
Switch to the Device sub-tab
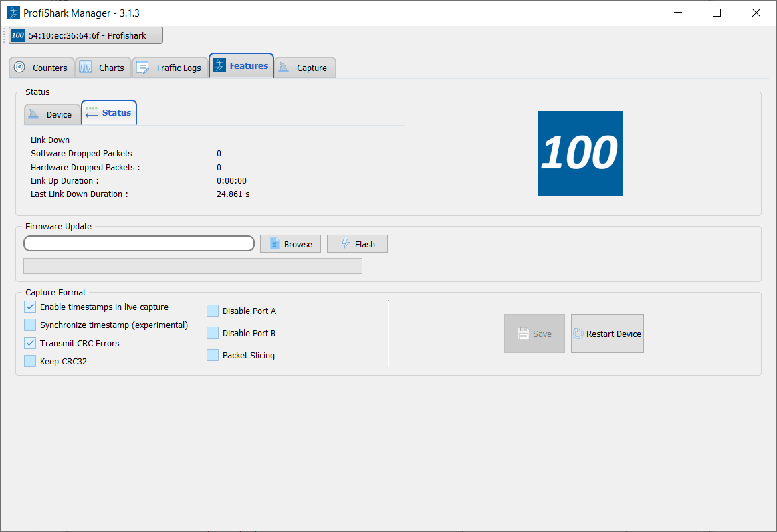(52, 114)
